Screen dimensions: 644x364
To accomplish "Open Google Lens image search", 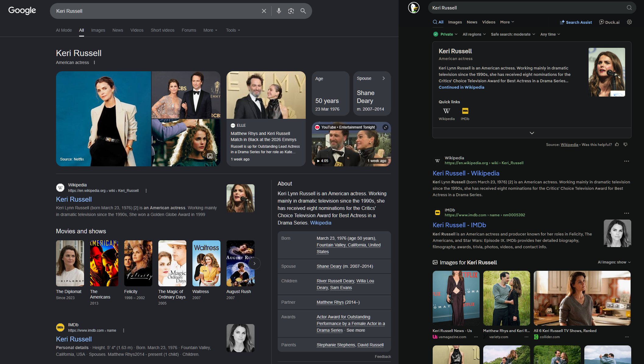I will [291, 11].
